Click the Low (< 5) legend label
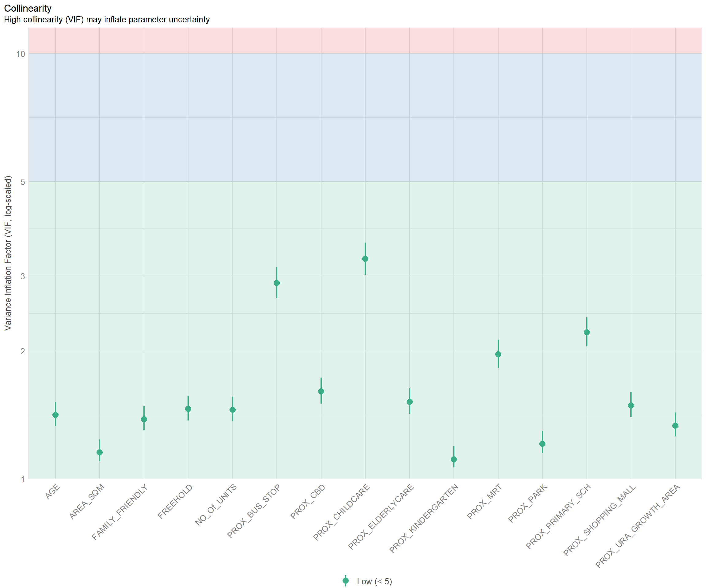The image size is (706, 588). click(x=374, y=582)
